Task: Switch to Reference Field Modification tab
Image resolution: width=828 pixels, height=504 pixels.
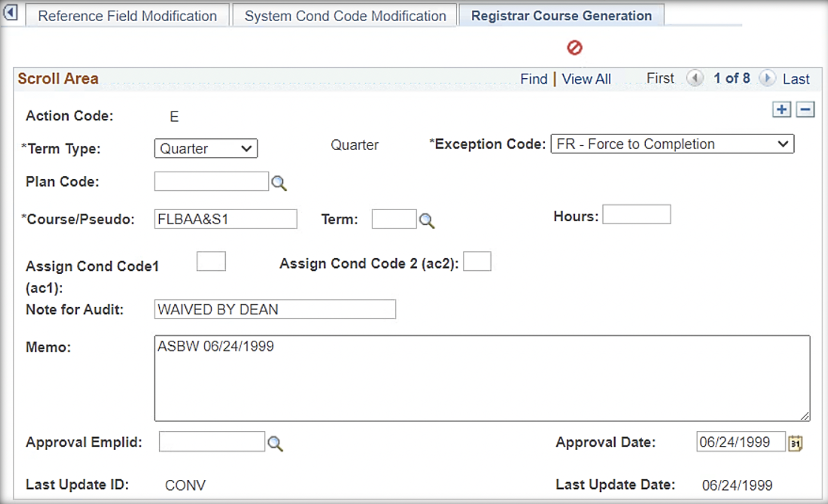Action: [x=127, y=16]
